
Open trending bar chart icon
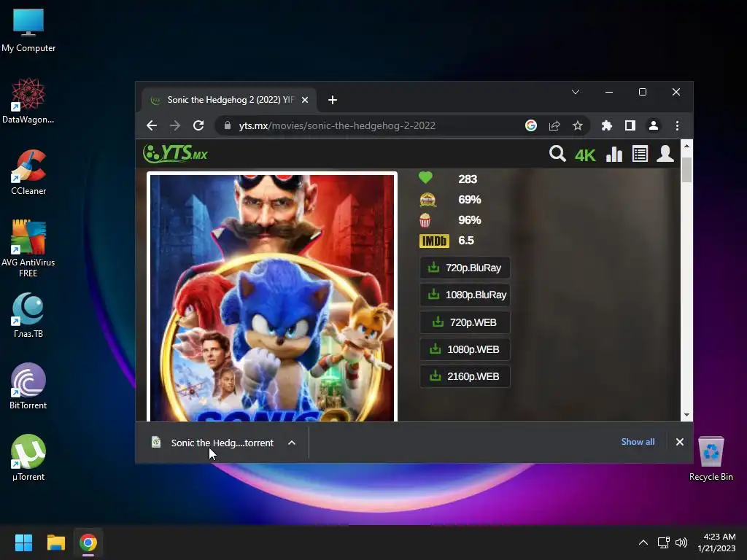click(614, 155)
